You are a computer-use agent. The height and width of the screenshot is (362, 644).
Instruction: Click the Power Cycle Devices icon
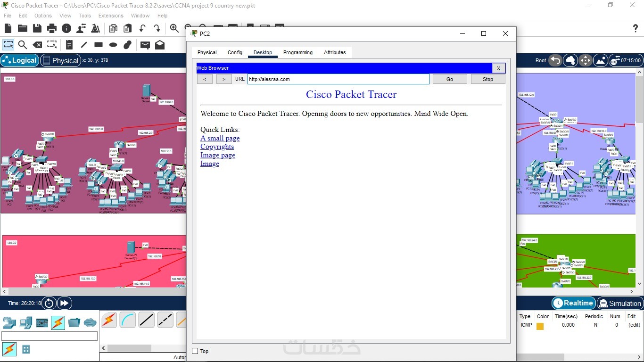pos(49,303)
